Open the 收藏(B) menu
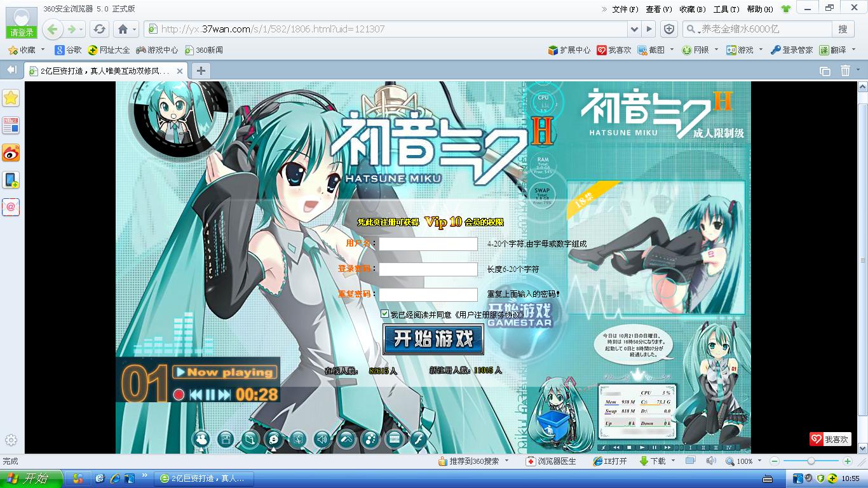 click(693, 9)
